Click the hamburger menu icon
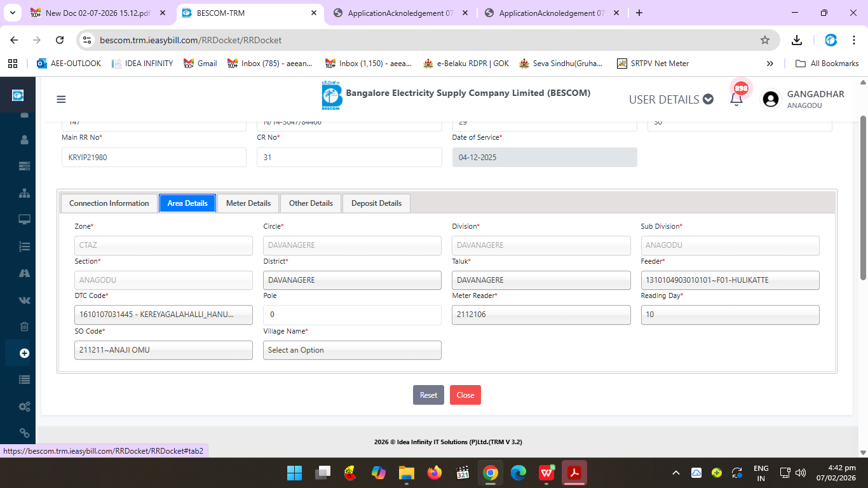This screenshot has width=868, height=488. [x=61, y=99]
